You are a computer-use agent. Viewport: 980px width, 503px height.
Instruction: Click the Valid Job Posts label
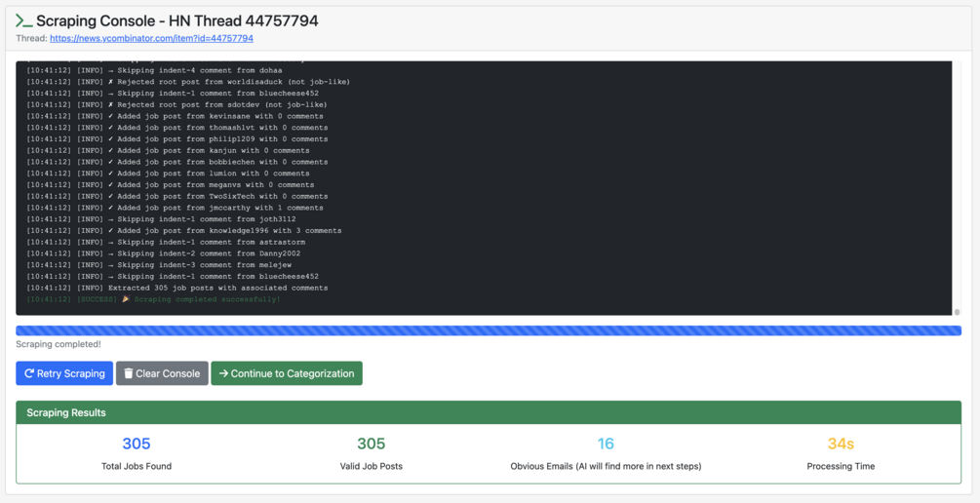pos(372,466)
